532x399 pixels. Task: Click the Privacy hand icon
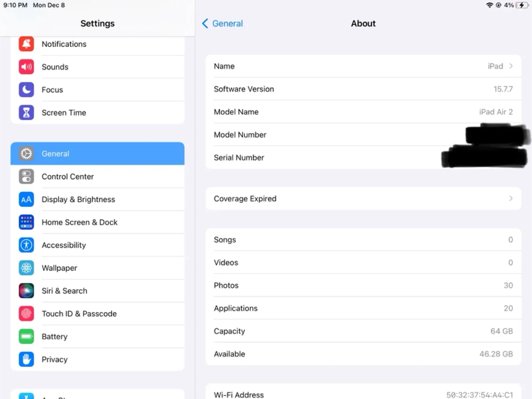26,359
